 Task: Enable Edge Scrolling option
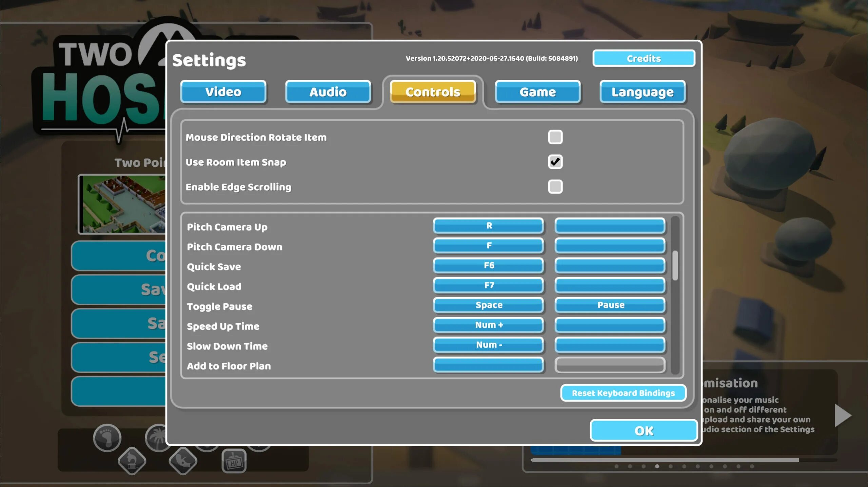[x=554, y=187]
